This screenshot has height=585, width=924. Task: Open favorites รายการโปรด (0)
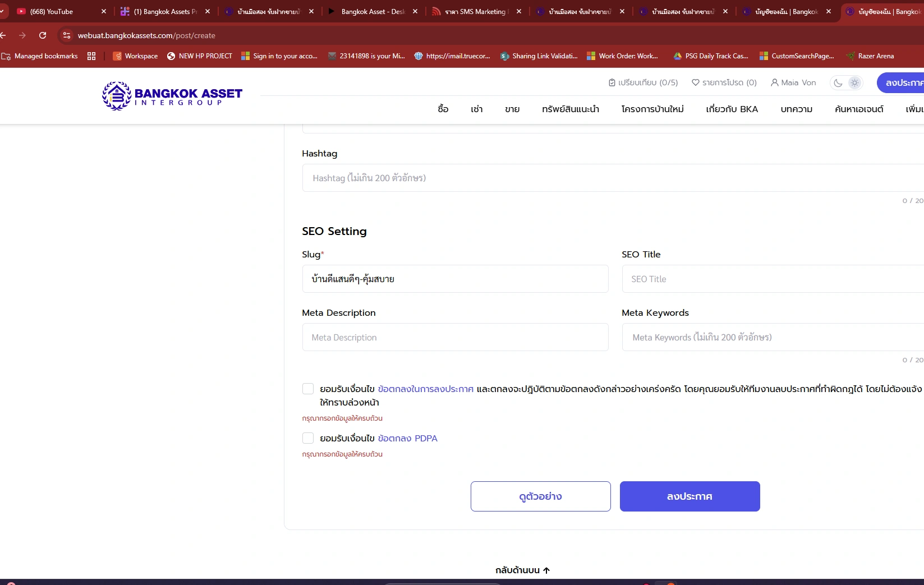point(724,82)
